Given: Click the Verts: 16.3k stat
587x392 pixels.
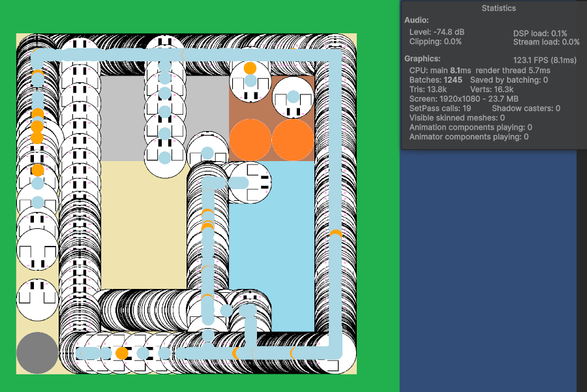Looking at the screenshot, I should 492,89.
